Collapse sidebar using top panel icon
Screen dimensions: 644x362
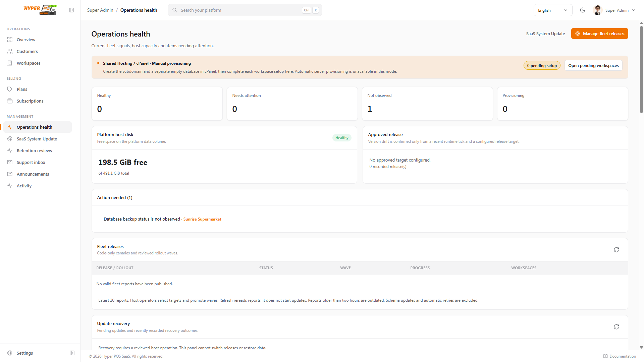coord(71,10)
